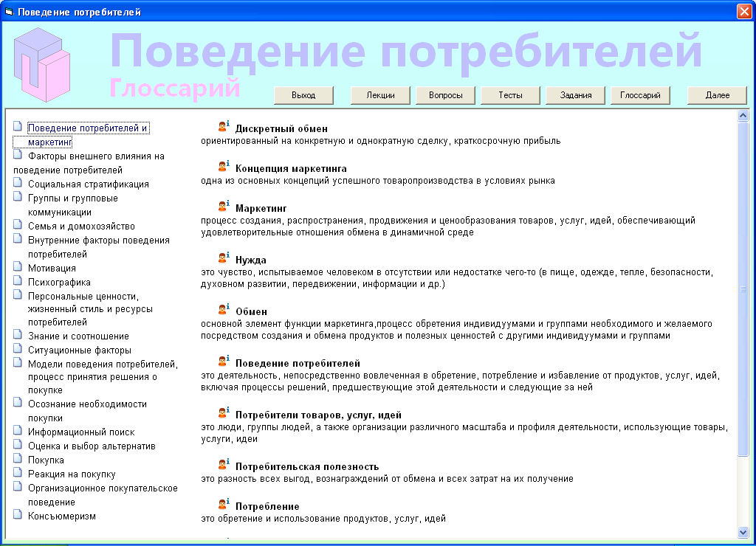Open topic 'Факторы внешнего влияния на поведение потребителей'
The image size is (756, 546).
(89, 163)
